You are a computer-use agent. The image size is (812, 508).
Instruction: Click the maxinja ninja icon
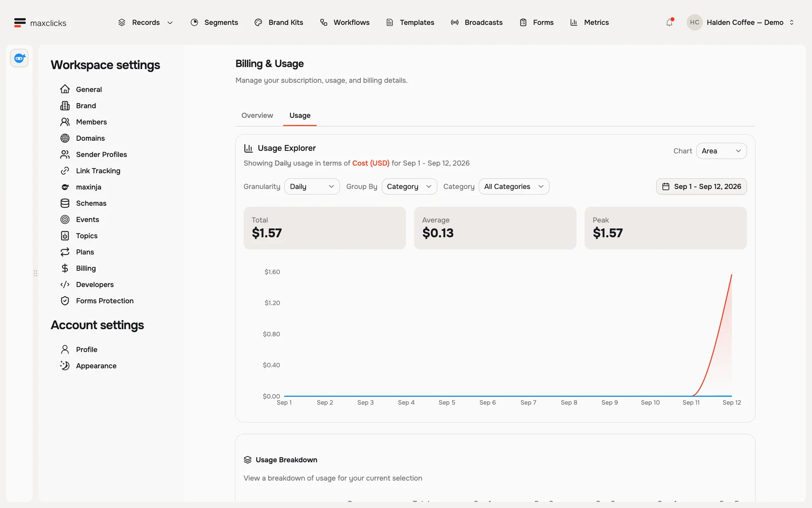pos(65,187)
